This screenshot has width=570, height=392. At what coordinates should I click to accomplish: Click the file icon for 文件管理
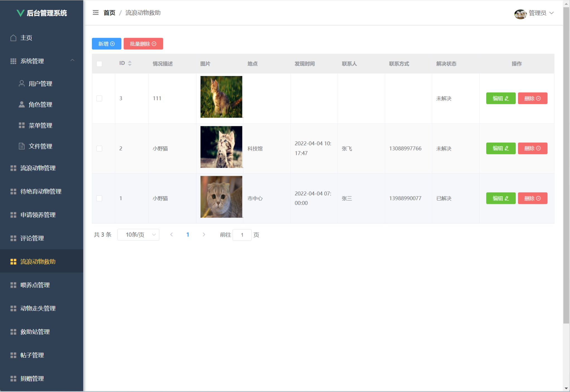pyautogui.click(x=21, y=146)
